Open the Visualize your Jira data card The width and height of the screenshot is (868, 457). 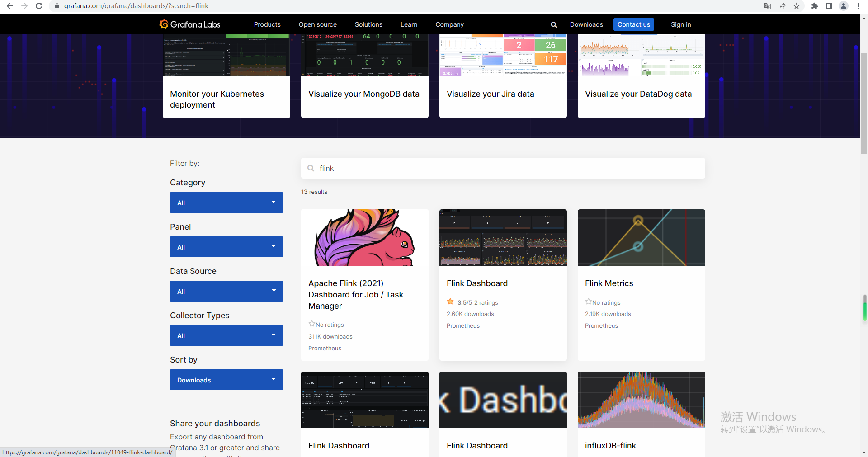point(503,76)
